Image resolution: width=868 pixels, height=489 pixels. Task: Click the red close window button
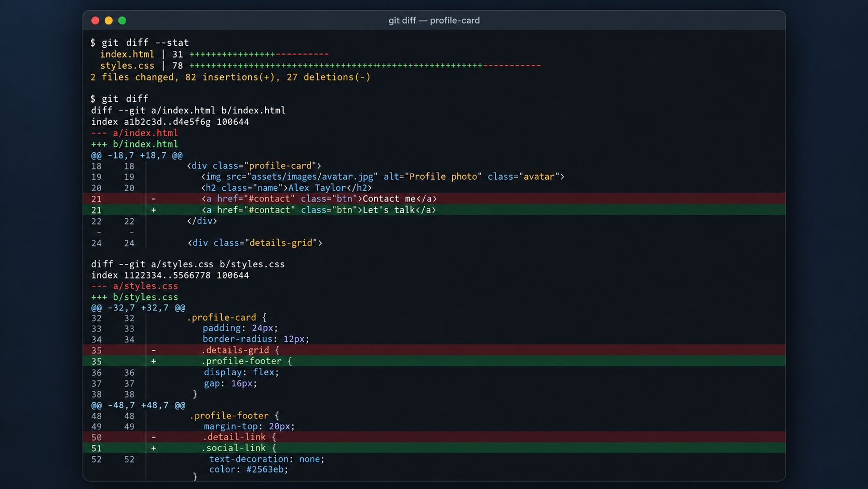tap(96, 20)
